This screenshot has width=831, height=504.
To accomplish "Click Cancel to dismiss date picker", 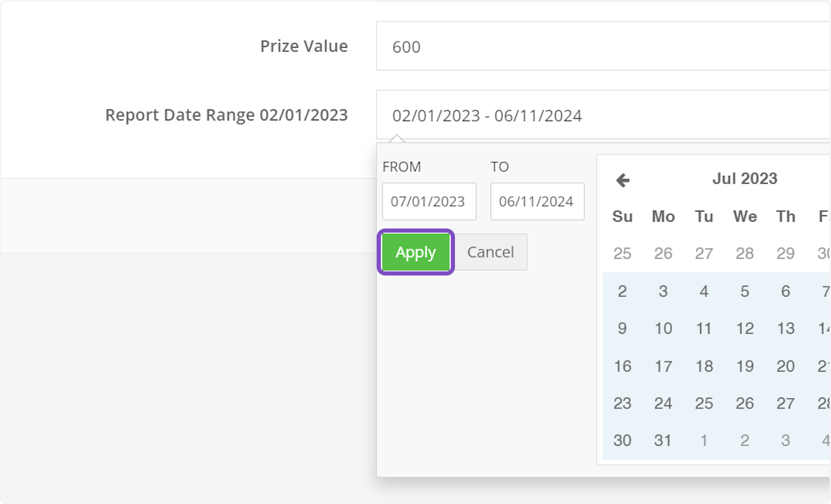I will pos(490,252).
